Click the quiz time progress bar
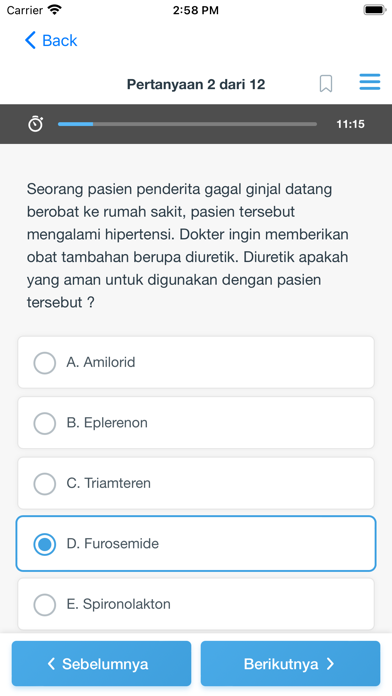 point(187,124)
